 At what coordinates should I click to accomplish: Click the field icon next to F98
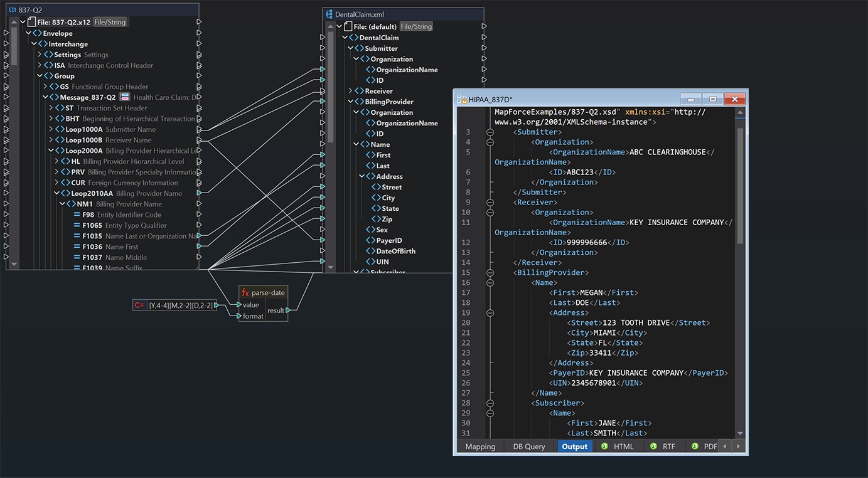(x=77, y=215)
